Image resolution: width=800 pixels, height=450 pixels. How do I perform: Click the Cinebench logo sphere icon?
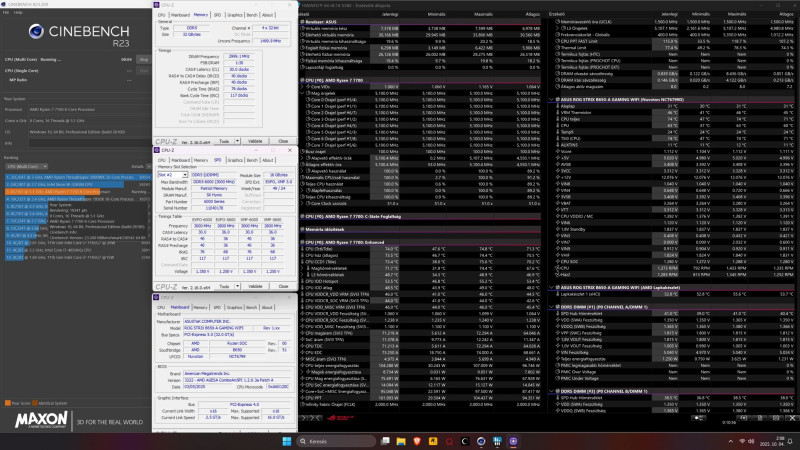(x=36, y=32)
